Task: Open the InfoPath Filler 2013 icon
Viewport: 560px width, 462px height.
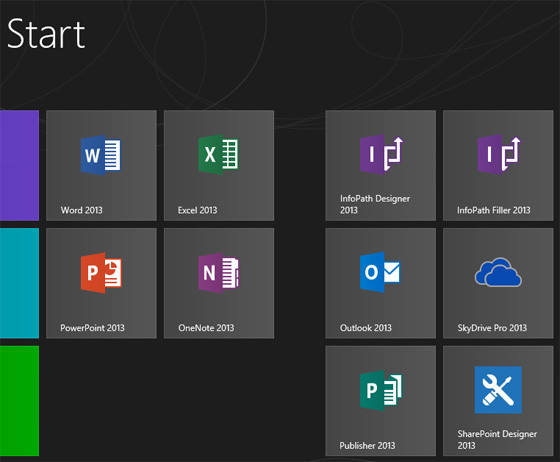Action: coord(499,155)
